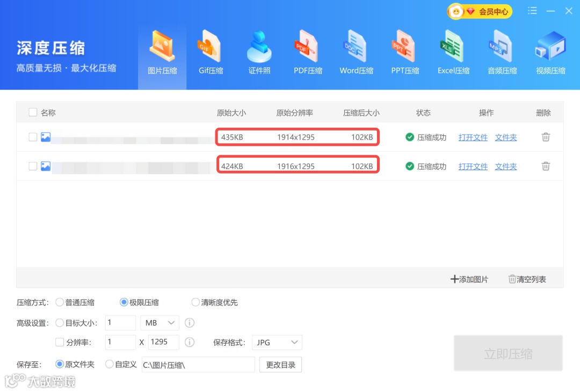This screenshot has width=580, height=392.
Task: Click the green success icon in 424KB row
Action: pyautogui.click(x=409, y=166)
